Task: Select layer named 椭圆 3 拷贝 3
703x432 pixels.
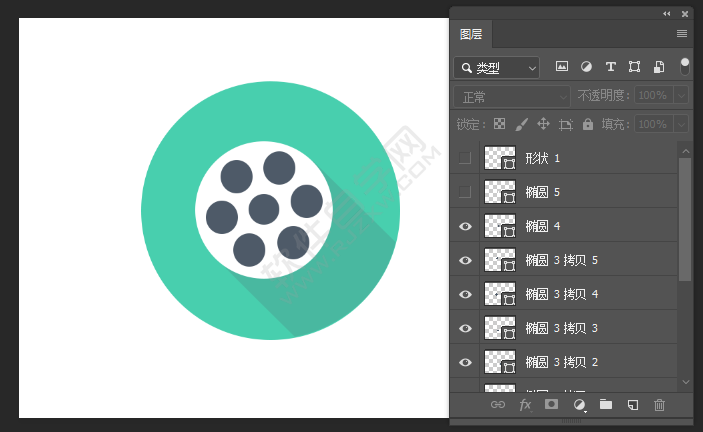Action: (562, 328)
